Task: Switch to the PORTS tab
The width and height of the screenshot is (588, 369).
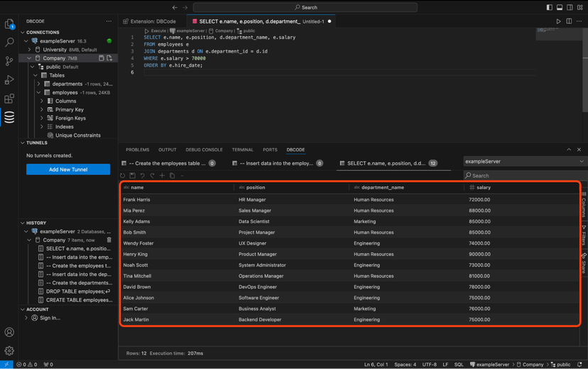Action: click(x=270, y=150)
